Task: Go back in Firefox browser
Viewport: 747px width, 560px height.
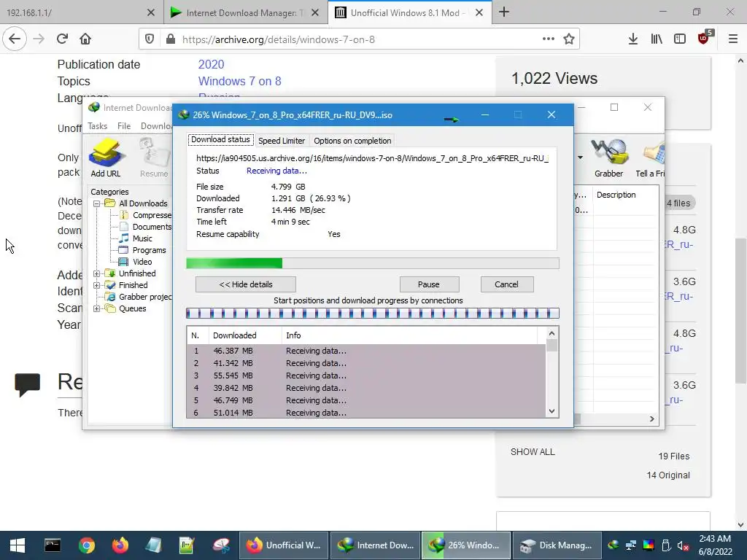Action: pos(15,39)
